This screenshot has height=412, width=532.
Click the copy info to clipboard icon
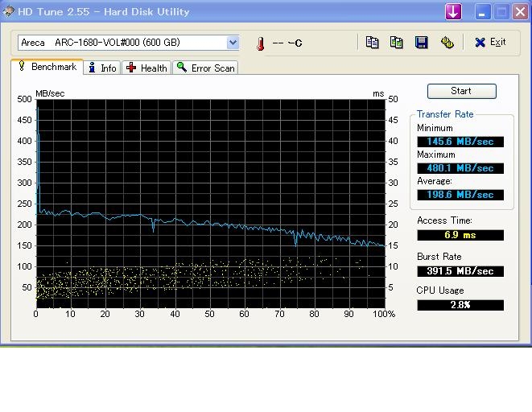point(372,43)
